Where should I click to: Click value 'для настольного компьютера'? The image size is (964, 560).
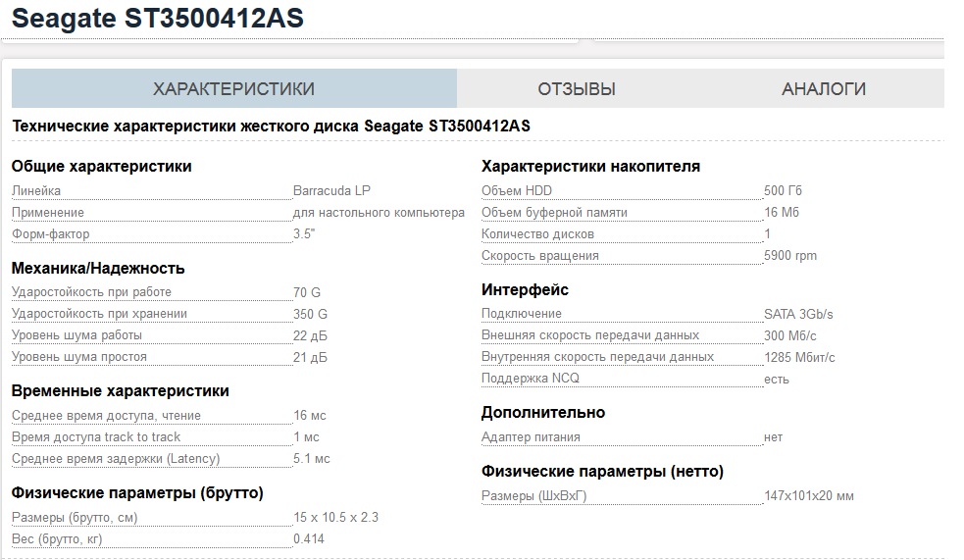pyautogui.click(x=379, y=213)
